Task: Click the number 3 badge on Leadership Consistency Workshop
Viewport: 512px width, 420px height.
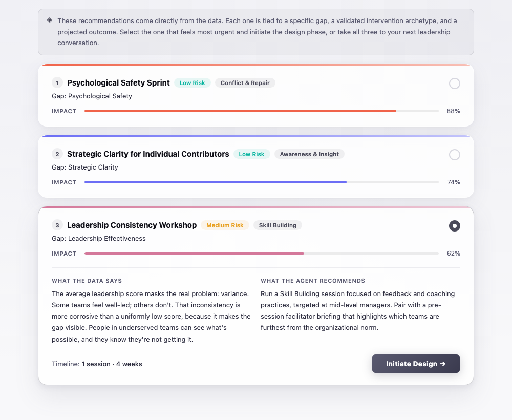Action: pos(57,225)
